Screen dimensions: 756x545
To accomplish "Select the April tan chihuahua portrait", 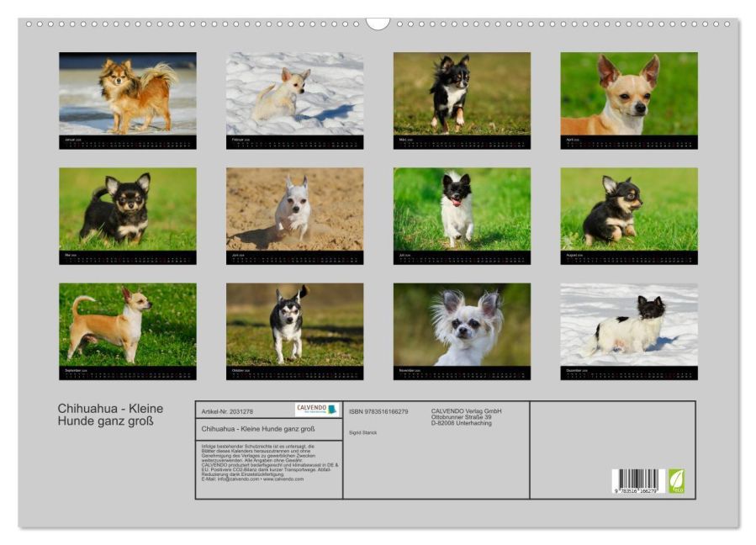I will click(629, 93).
